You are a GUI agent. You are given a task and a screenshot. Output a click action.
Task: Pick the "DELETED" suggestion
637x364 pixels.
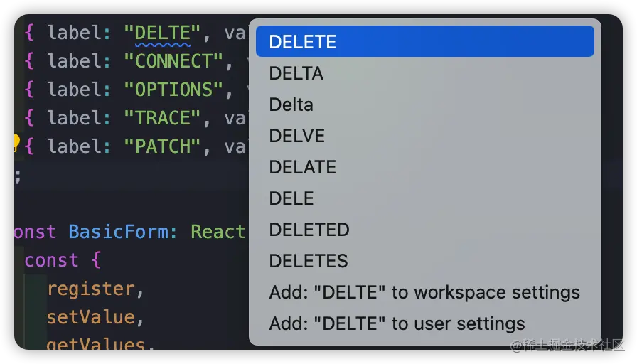click(x=309, y=230)
